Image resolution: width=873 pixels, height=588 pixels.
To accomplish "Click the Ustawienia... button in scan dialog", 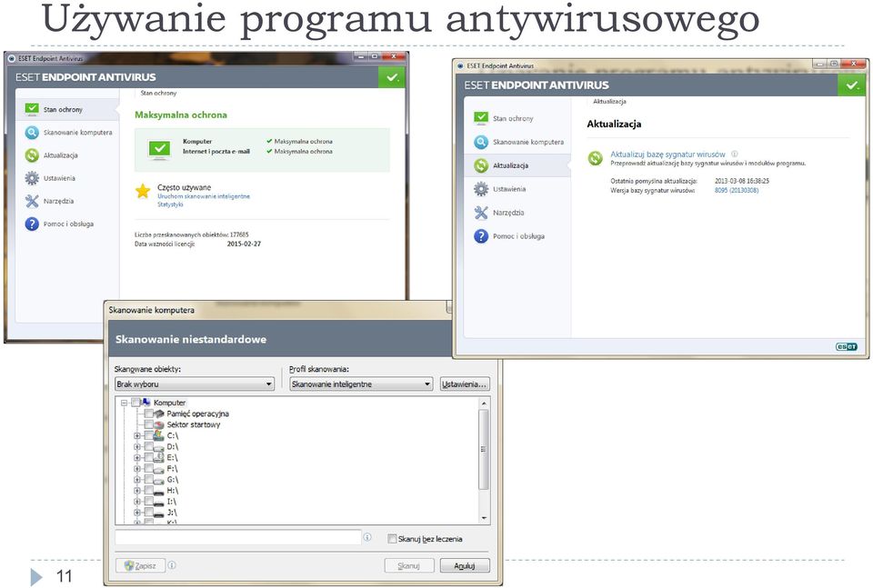I will tap(465, 384).
